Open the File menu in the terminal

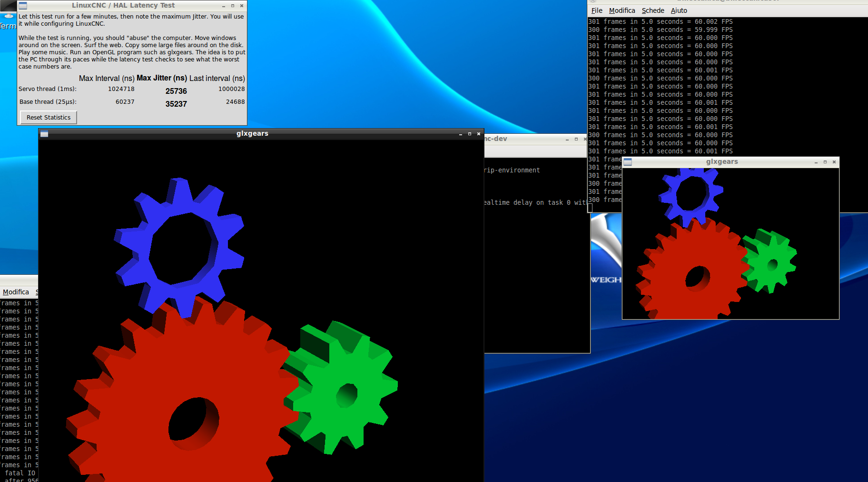[x=597, y=10]
